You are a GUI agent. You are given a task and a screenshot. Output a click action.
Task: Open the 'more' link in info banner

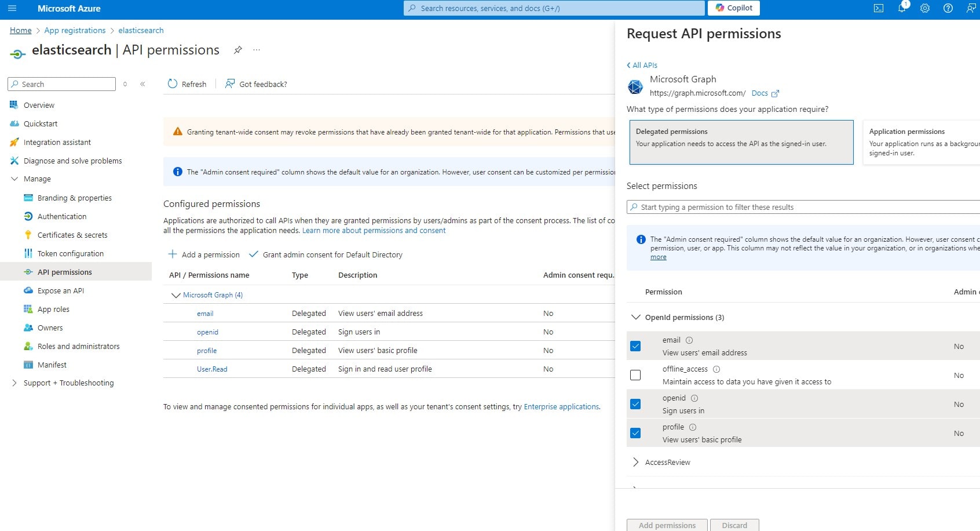(x=658, y=257)
